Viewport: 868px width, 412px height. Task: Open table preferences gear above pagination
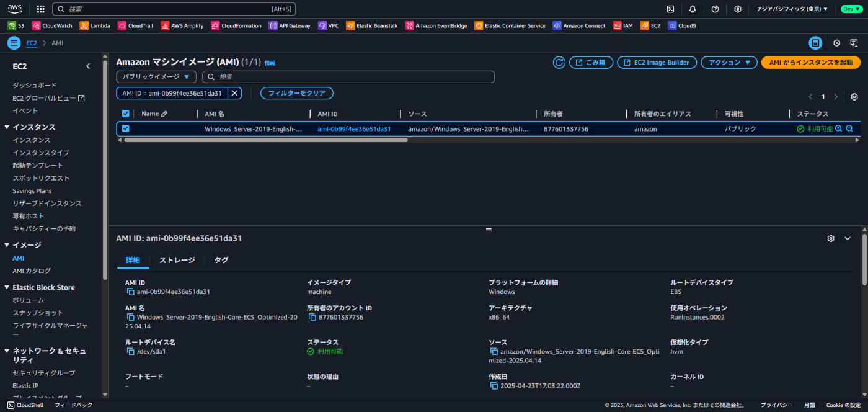click(x=854, y=97)
